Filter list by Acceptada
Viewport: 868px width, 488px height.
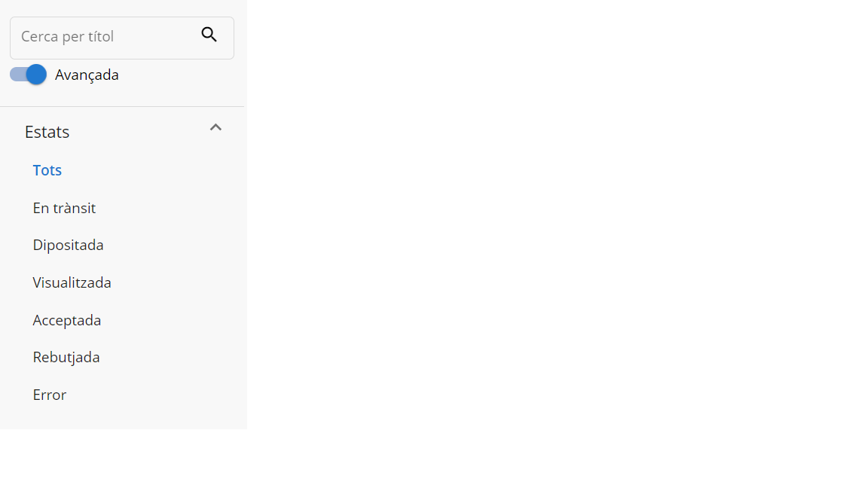point(67,320)
